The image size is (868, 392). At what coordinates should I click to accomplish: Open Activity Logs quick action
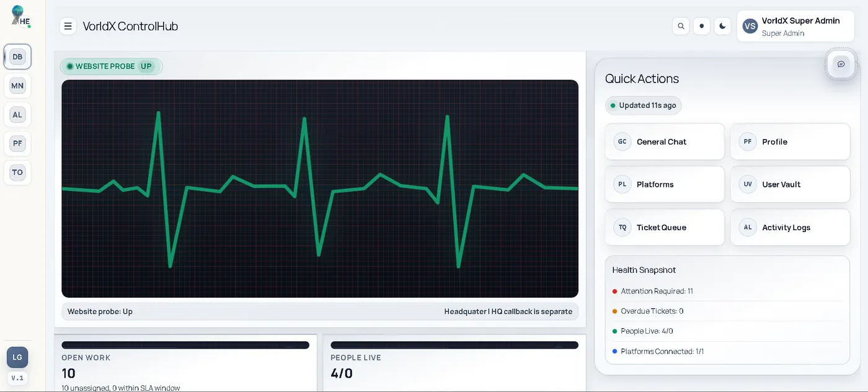pyautogui.click(x=790, y=228)
